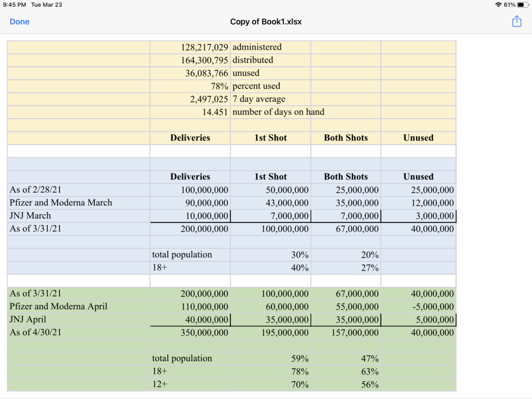Click the -5,000,000 unused cell

coord(432,307)
